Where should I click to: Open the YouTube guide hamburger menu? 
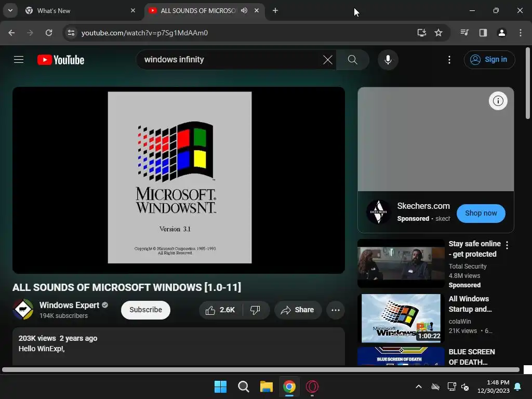point(19,60)
